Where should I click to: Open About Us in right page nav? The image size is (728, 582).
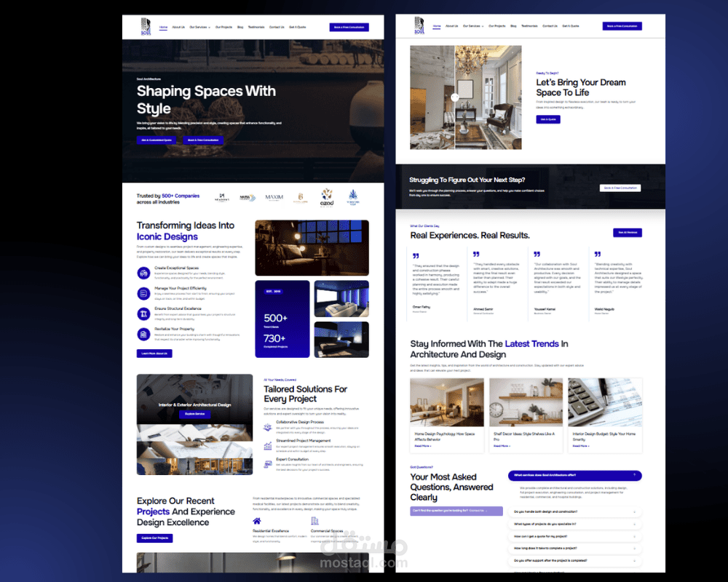[x=452, y=26]
